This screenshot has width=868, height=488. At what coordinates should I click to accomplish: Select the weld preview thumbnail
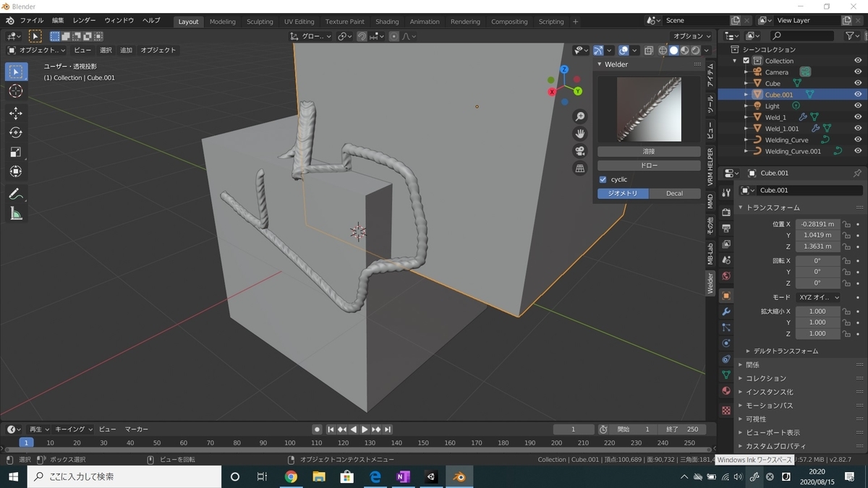[x=649, y=109]
